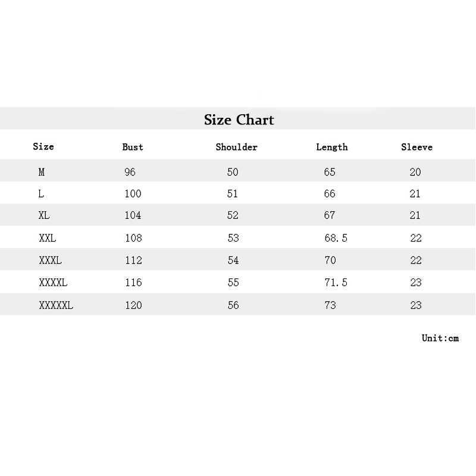This screenshot has height=476, width=476.
Task: Select the Shoulder column header
Action: click(x=236, y=147)
